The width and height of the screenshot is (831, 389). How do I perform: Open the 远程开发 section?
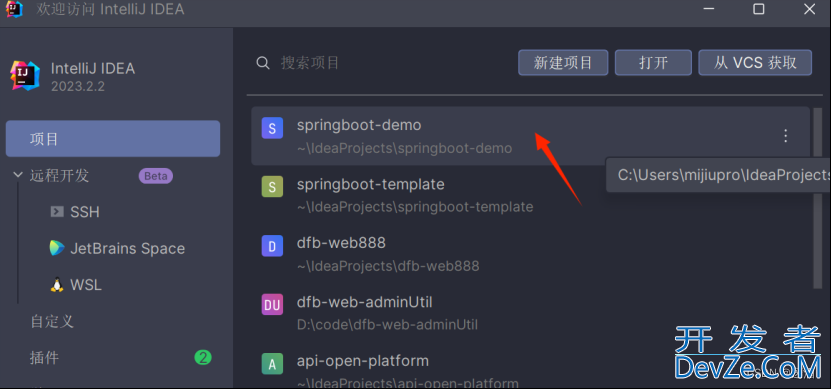click(x=59, y=175)
